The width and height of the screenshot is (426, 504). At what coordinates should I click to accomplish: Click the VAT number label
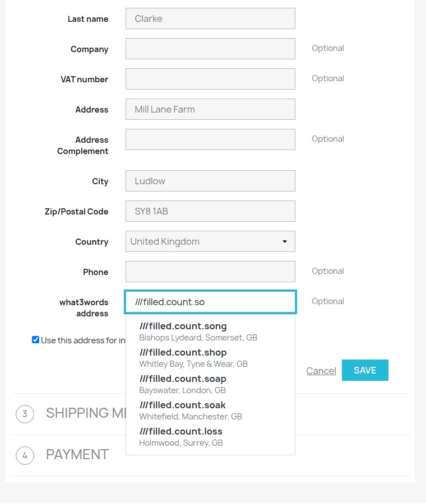84,80
